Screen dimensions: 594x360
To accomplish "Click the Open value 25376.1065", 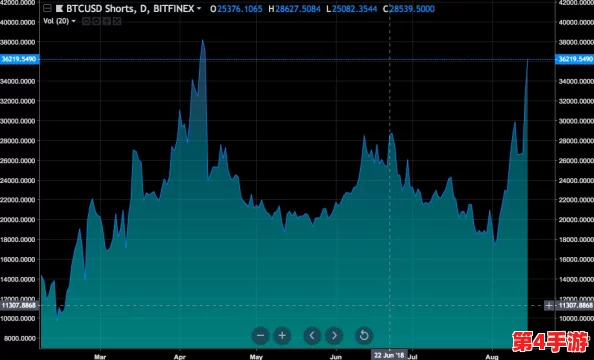I will (x=240, y=9).
